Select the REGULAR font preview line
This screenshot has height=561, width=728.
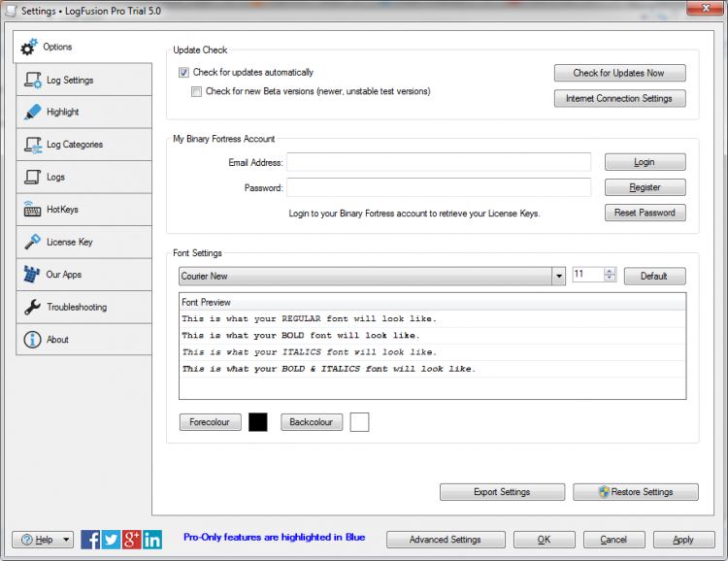point(432,318)
